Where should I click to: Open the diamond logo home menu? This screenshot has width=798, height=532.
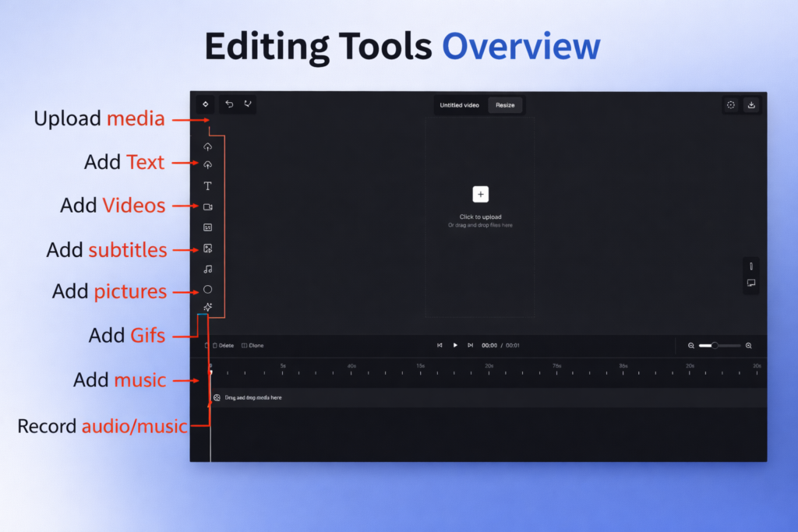(205, 104)
